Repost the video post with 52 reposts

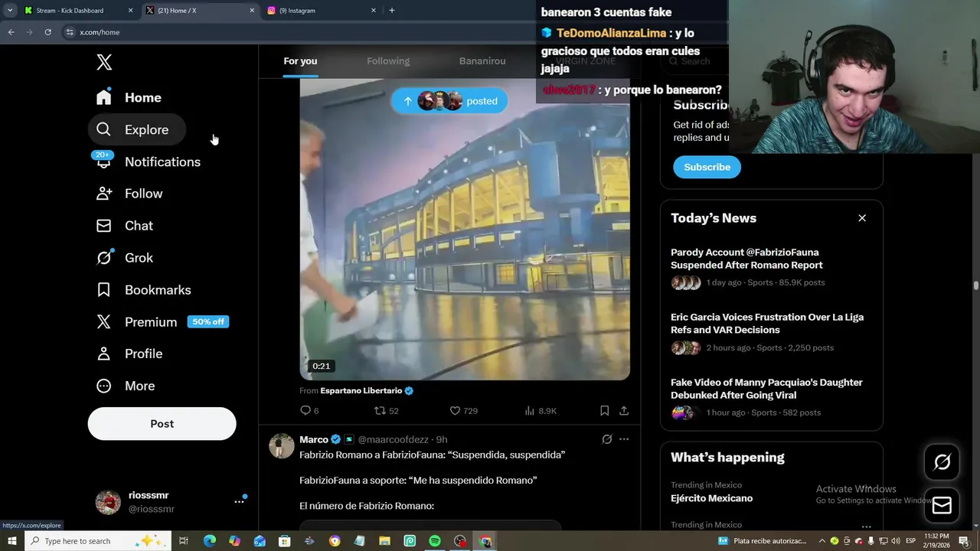point(386,411)
